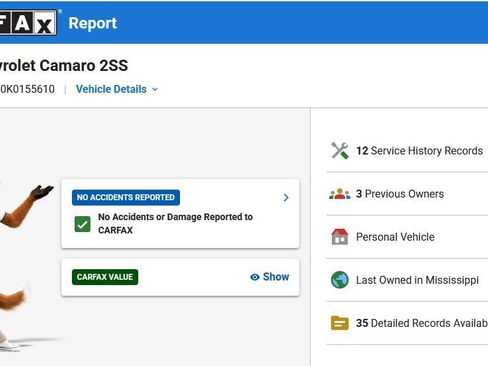
Task: Click the wrench and screwdriver service icon
Action: 340,151
